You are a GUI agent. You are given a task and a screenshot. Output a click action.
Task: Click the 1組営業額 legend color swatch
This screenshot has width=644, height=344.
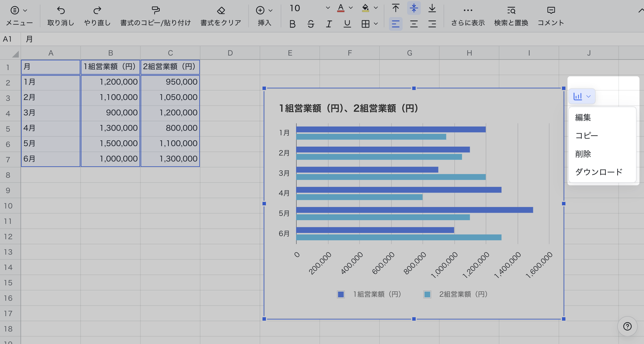[x=341, y=294]
